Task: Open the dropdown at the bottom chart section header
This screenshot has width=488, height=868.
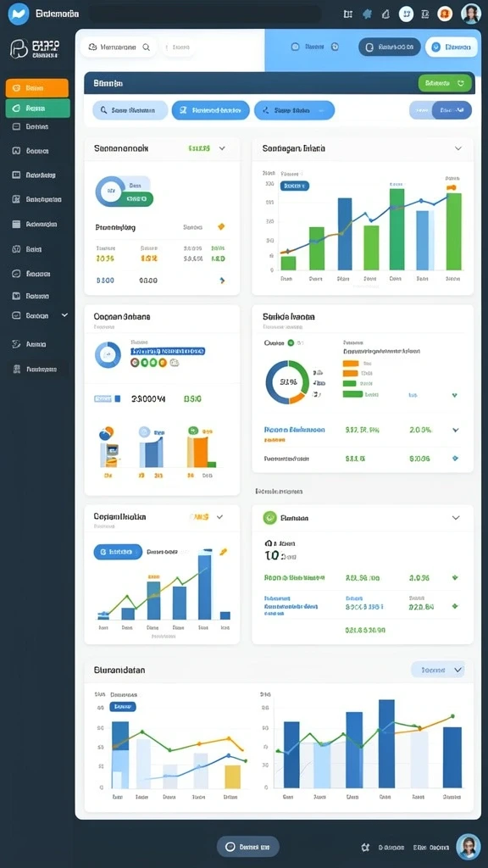Action: pos(438,670)
